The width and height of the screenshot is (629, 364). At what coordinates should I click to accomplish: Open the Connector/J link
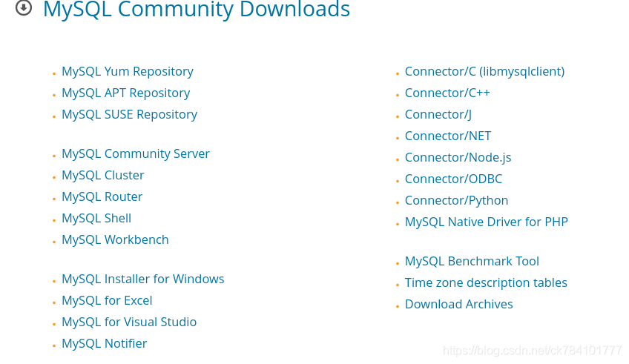coord(438,115)
